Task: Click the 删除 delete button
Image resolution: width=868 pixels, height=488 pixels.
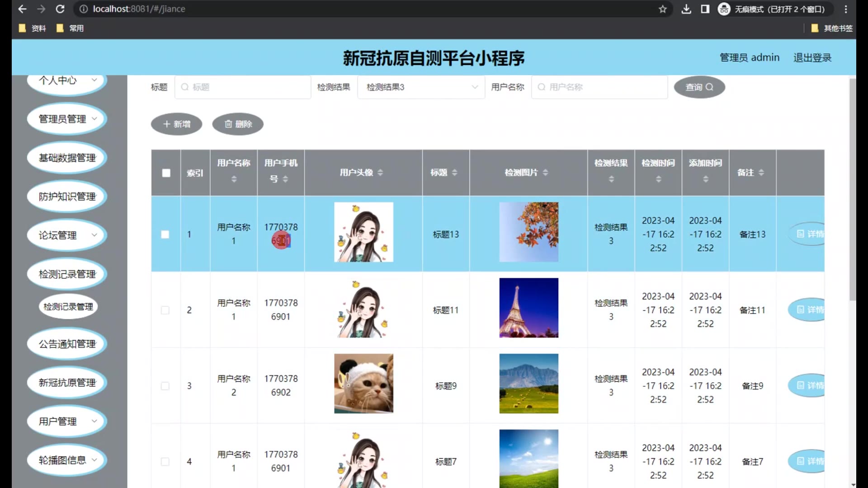Action: pyautogui.click(x=238, y=124)
